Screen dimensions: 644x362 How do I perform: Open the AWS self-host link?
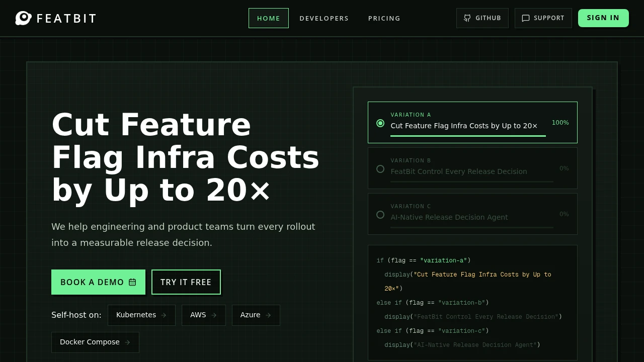coord(204,315)
